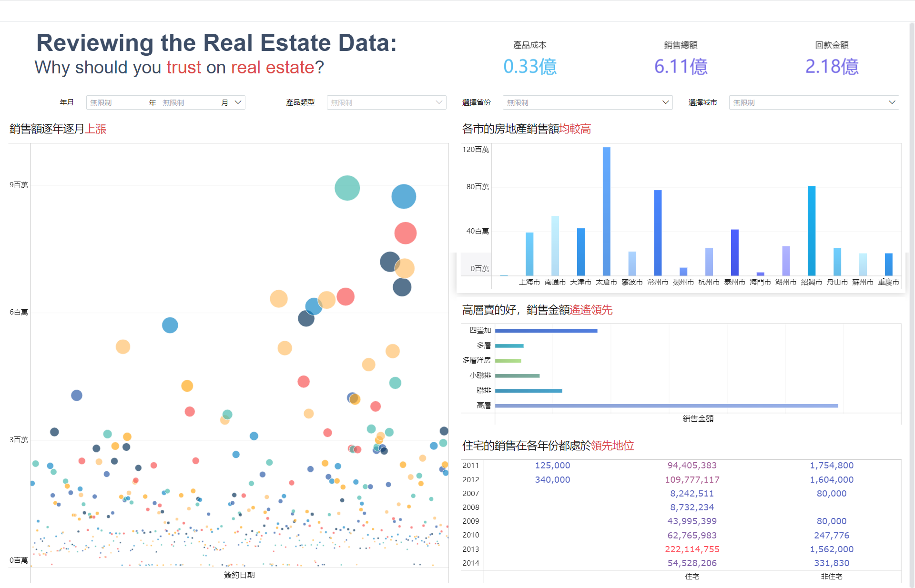Click the 2013 住宅 value 222,114,755
Viewport: 915px width, 588px height.
(x=692, y=549)
